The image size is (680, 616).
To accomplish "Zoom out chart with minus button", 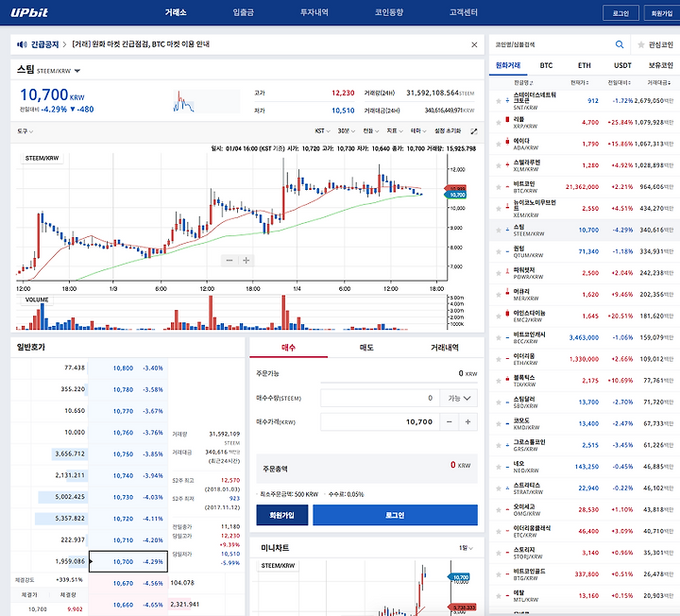I will pyautogui.click(x=229, y=260).
